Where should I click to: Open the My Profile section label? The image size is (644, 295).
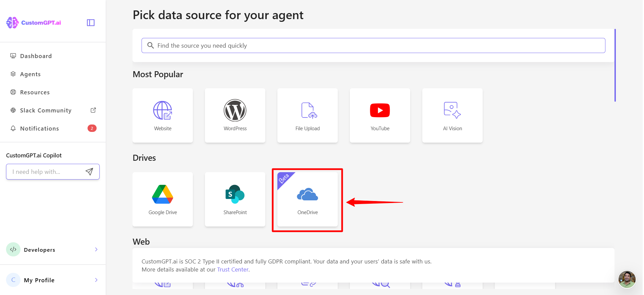click(x=39, y=280)
